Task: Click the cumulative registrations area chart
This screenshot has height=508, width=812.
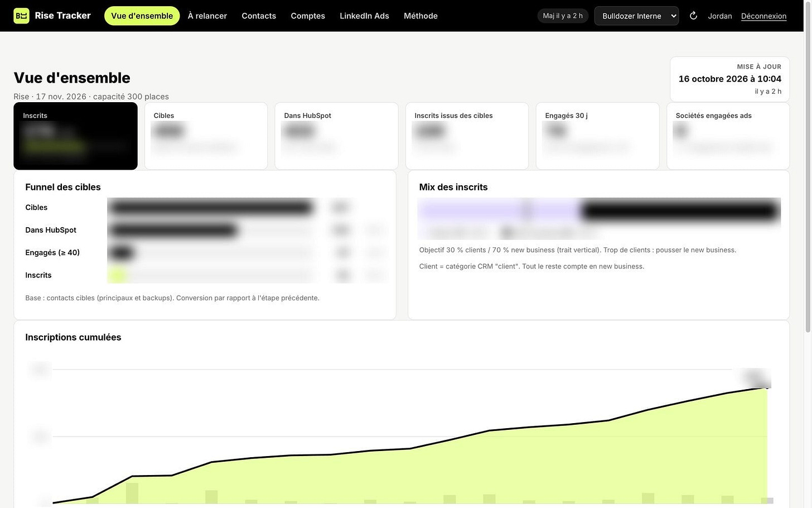Action: (x=410, y=447)
